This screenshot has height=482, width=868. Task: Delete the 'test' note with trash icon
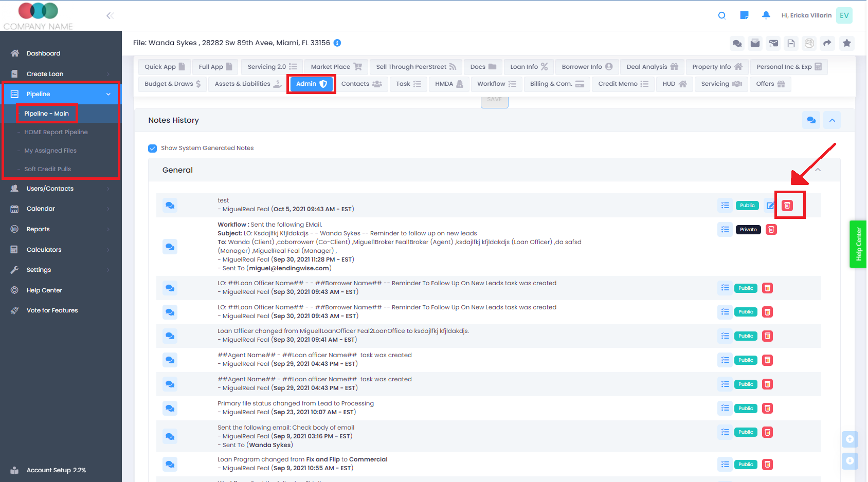point(787,206)
